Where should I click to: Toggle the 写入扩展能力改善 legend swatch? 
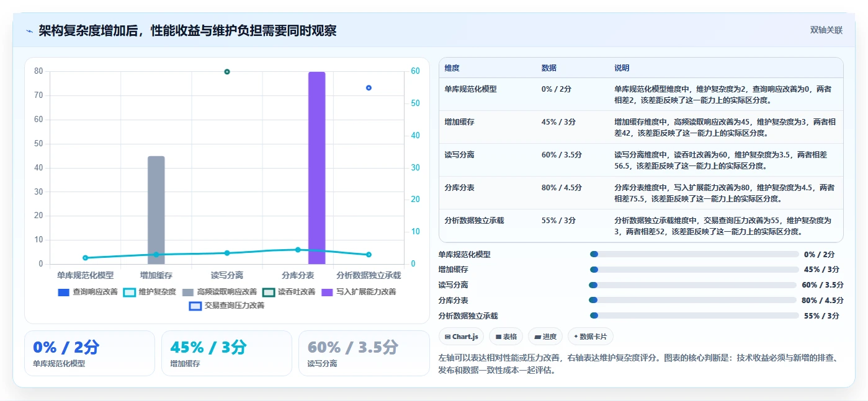(x=327, y=292)
